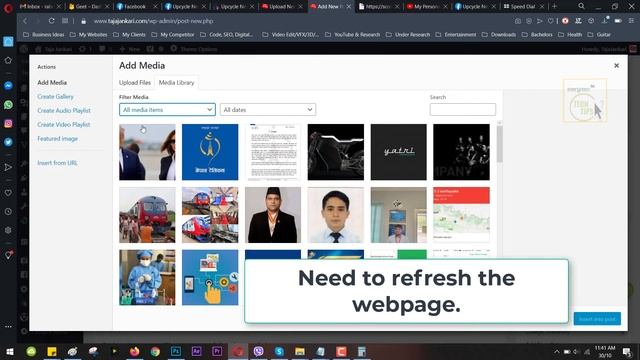640x360 pixels.
Task: Open Windows Start menu
Action: (10, 351)
